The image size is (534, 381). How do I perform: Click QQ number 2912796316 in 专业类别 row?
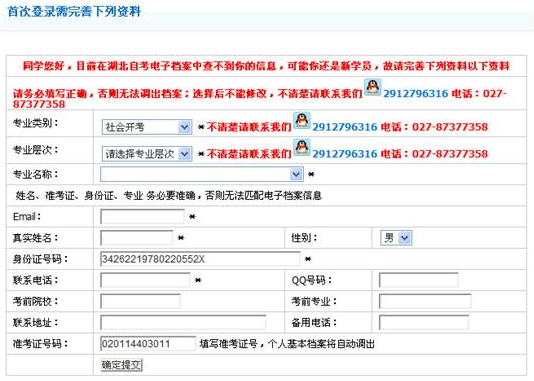345,127
